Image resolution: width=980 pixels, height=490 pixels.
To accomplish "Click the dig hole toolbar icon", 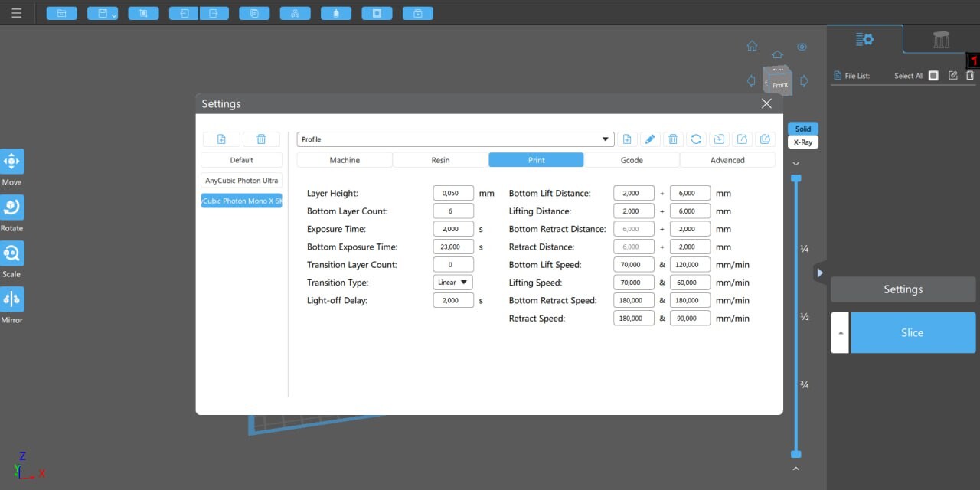I will pyautogui.click(x=377, y=13).
